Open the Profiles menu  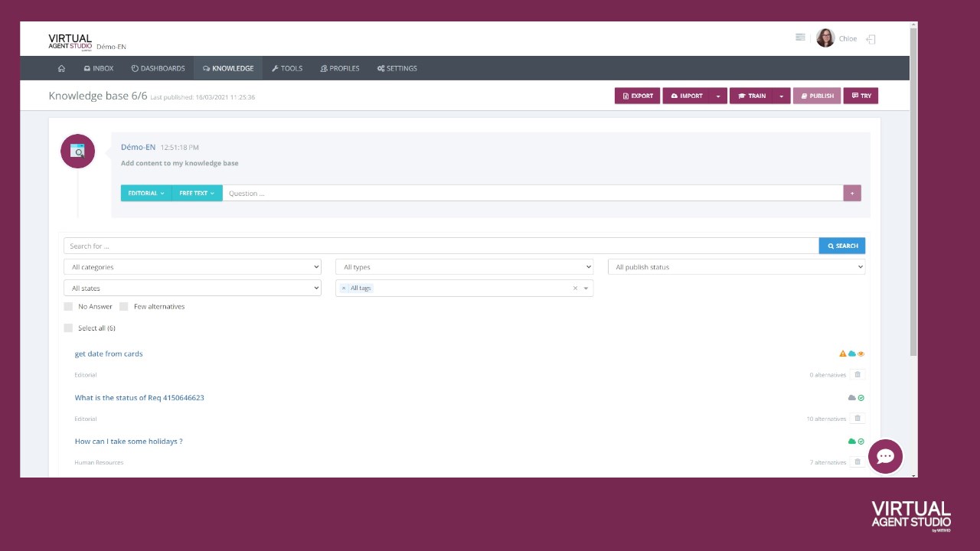point(340,68)
